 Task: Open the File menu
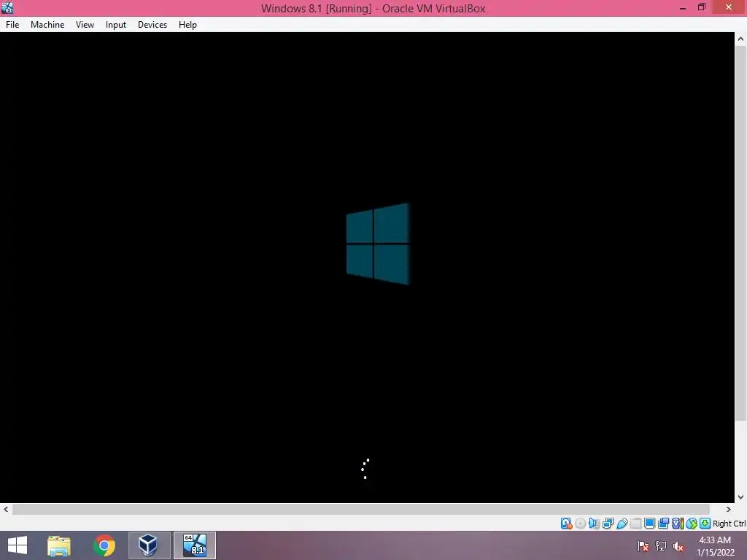pyautogui.click(x=12, y=25)
